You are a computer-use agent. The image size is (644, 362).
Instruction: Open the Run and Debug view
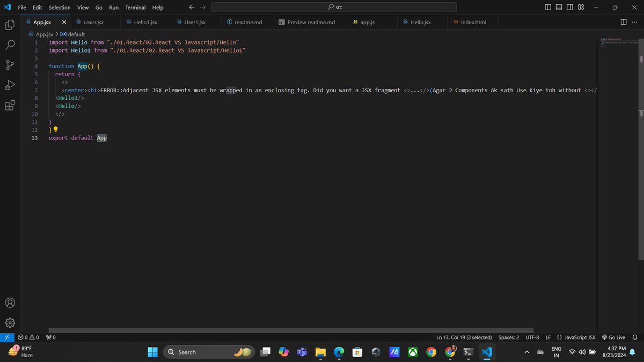click(x=10, y=85)
